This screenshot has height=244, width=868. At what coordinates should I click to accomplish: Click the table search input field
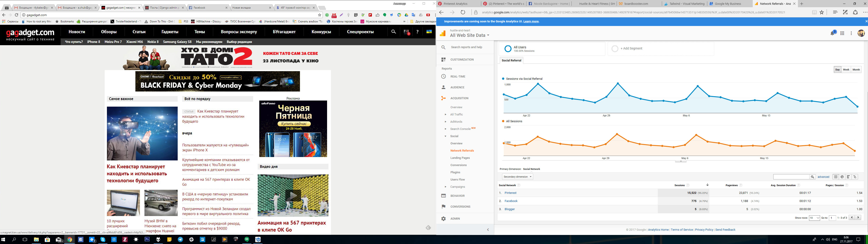tap(791, 177)
